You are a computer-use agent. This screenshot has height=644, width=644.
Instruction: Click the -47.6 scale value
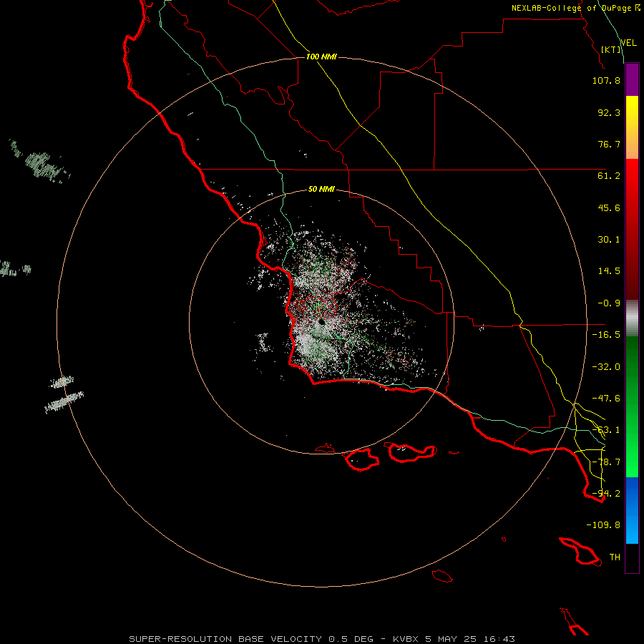coord(606,399)
